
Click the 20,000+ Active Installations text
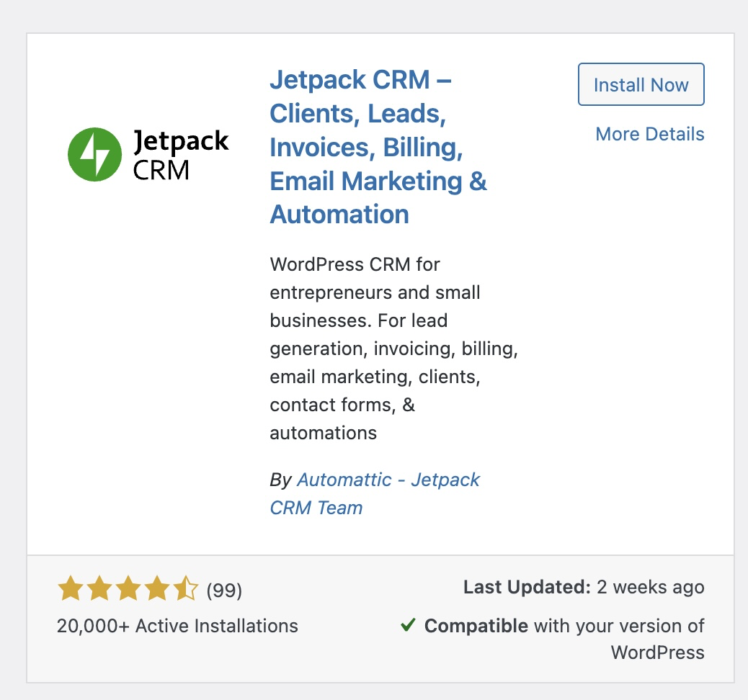pos(177,626)
